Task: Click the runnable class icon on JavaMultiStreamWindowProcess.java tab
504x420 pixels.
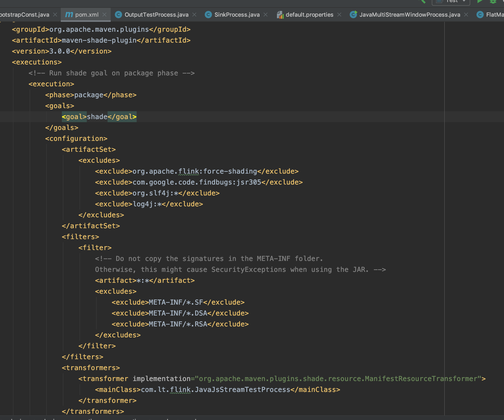Action: tap(353, 15)
